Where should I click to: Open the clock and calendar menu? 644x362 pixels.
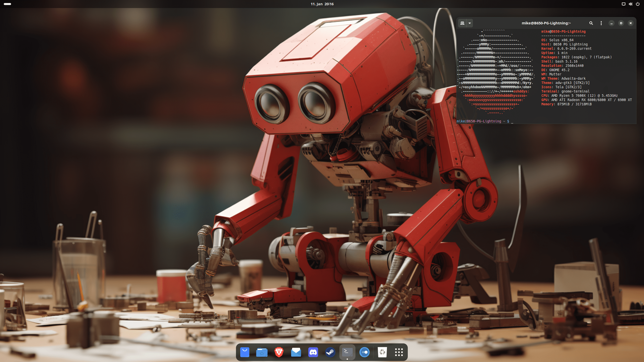(322, 4)
